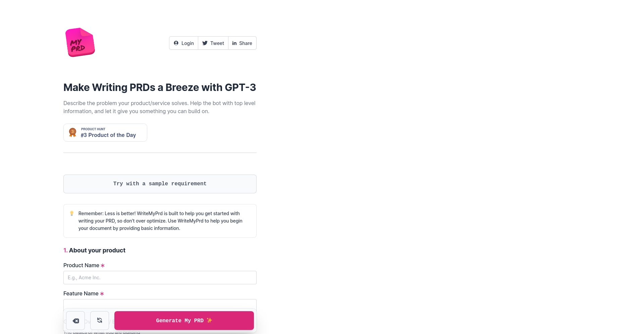Choose the Share button label
This screenshot has height=334, width=644.
(246, 43)
